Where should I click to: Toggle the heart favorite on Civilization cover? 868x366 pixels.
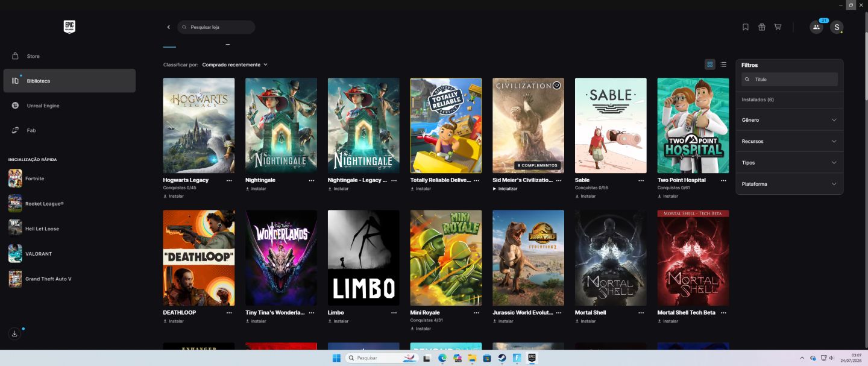point(556,86)
